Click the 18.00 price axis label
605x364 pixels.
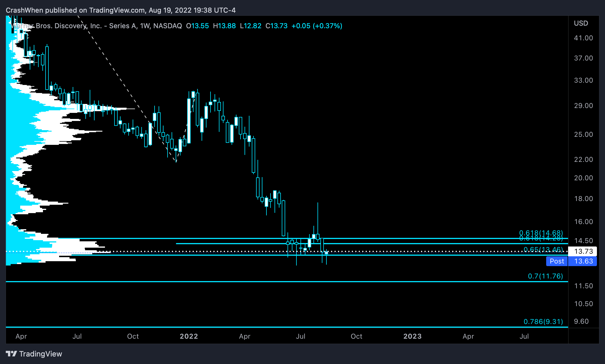click(x=583, y=199)
